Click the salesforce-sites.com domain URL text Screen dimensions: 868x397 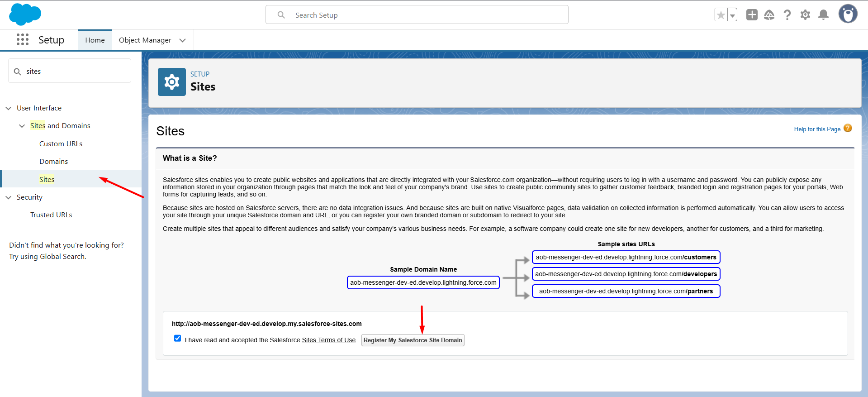(x=267, y=324)
